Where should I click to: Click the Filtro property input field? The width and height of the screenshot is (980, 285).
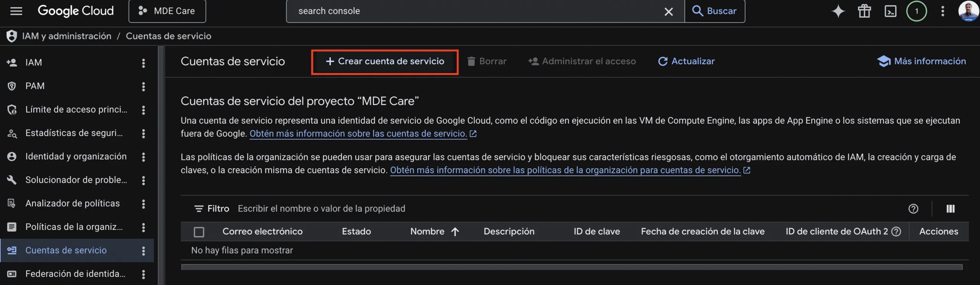459,208
